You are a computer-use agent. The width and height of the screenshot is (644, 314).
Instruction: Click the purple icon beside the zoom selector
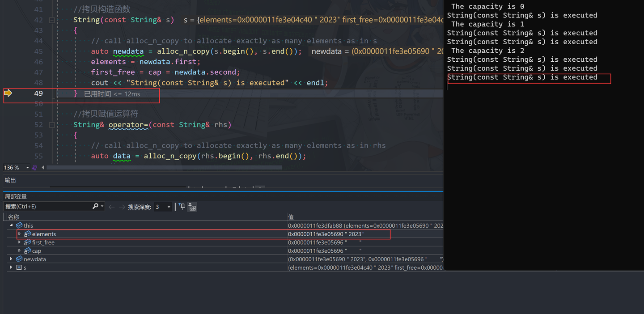pyautogui.click(x=34, y=167)
